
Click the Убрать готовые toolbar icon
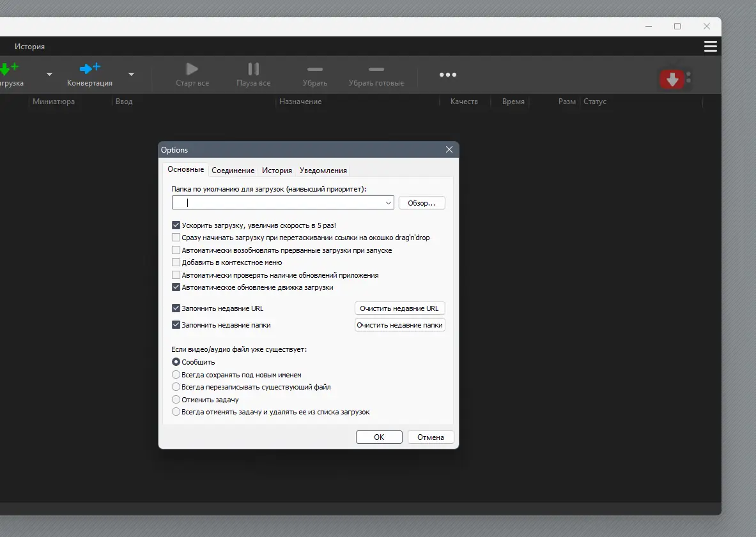tap(376, 68)
